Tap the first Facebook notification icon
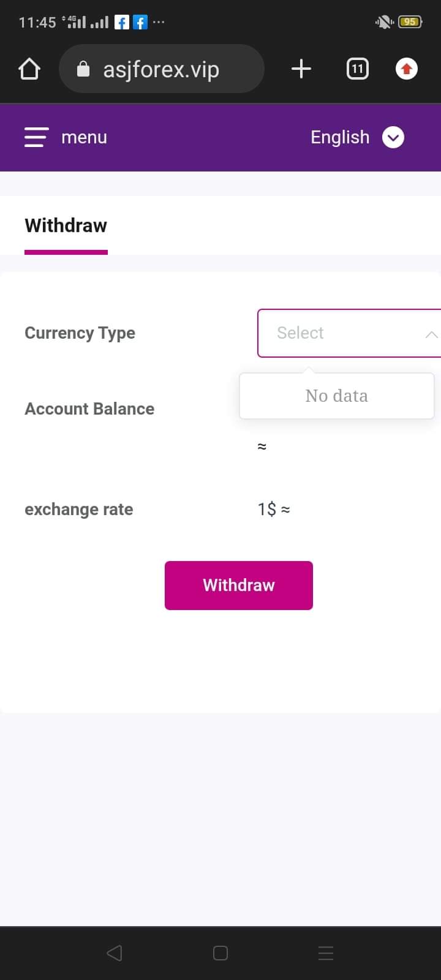Image resolution: width=441 pixels, height=980 pixels. click(122, 23)
